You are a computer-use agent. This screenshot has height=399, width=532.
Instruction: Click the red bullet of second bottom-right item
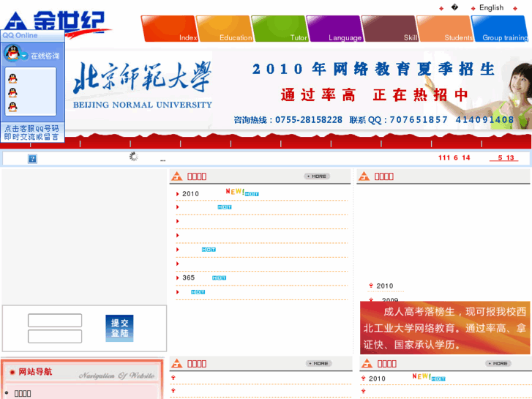[364, 391]
